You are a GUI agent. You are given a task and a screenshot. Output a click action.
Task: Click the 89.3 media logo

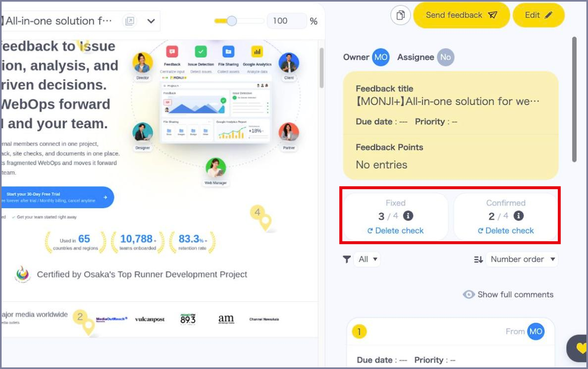[188, 319]
